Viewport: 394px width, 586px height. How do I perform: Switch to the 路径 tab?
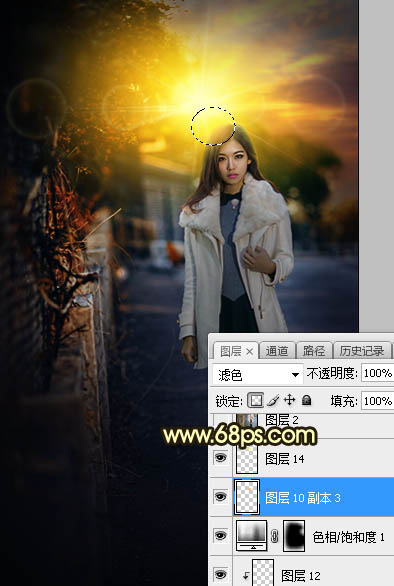313,351
